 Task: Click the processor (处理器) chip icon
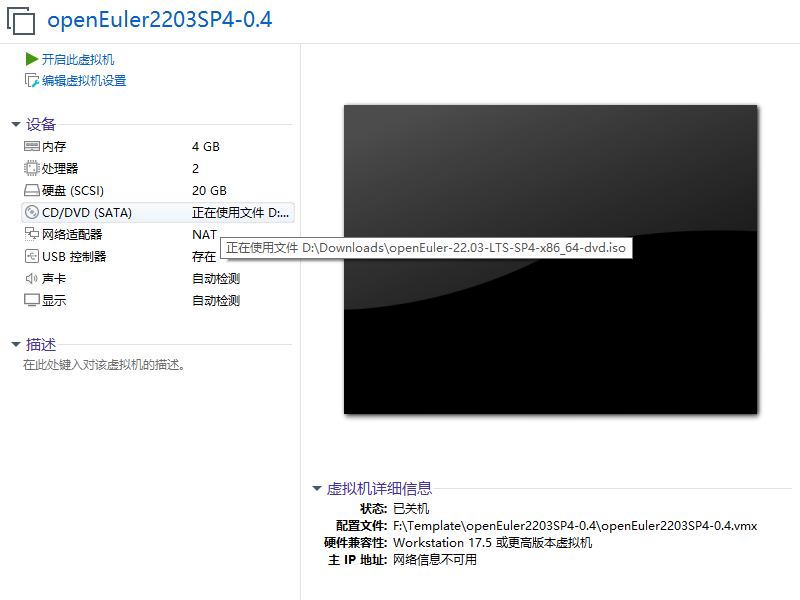[32, 168]
